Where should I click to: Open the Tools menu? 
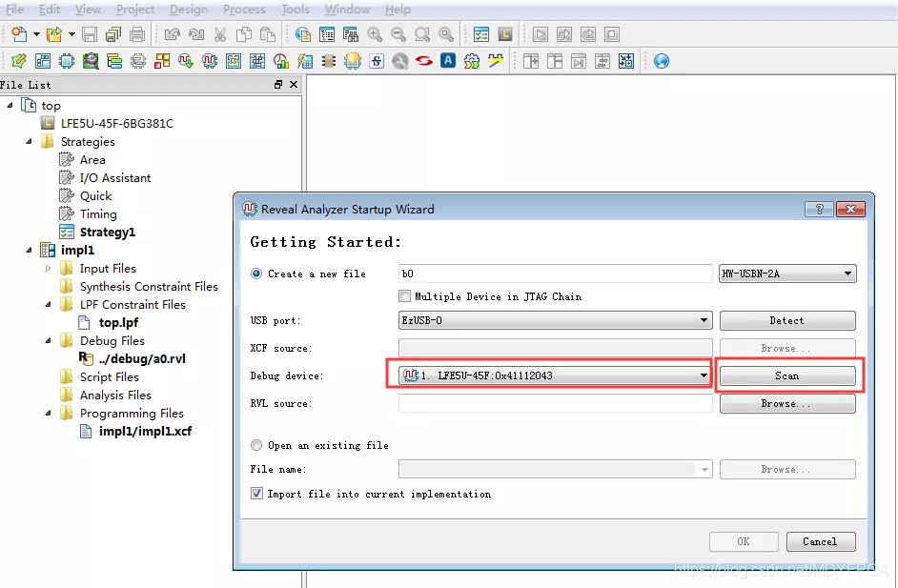point(295,10)
